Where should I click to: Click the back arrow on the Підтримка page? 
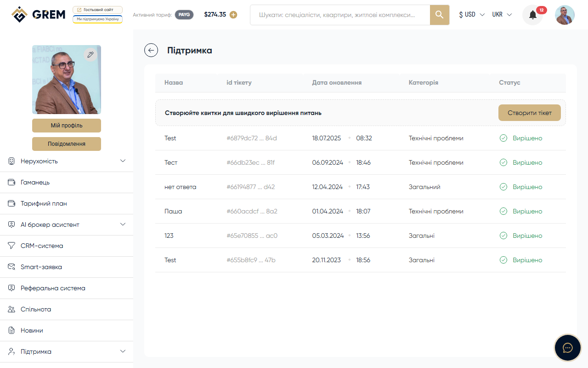[x=151, y=50]
